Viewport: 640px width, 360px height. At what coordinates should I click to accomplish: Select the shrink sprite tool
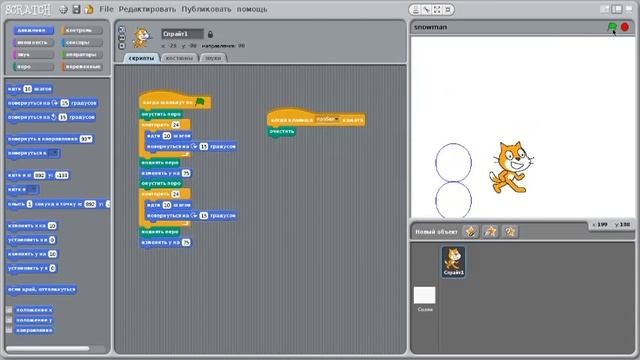tap(448, 10)
